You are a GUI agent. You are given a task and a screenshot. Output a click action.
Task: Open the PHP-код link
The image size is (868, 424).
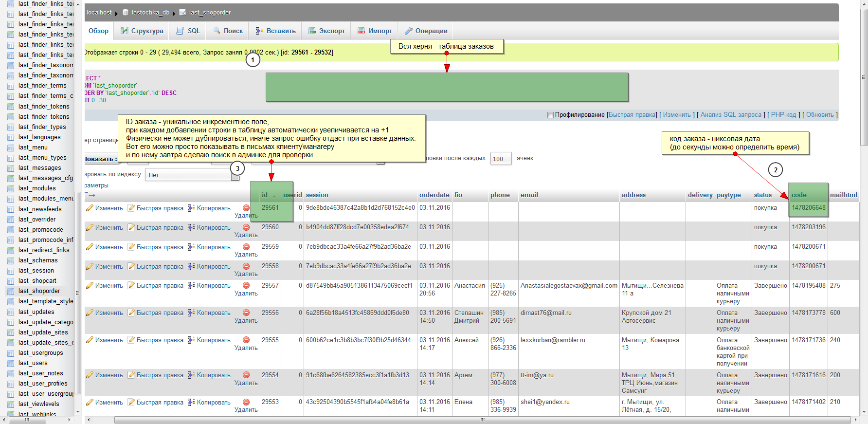(783, 115)
